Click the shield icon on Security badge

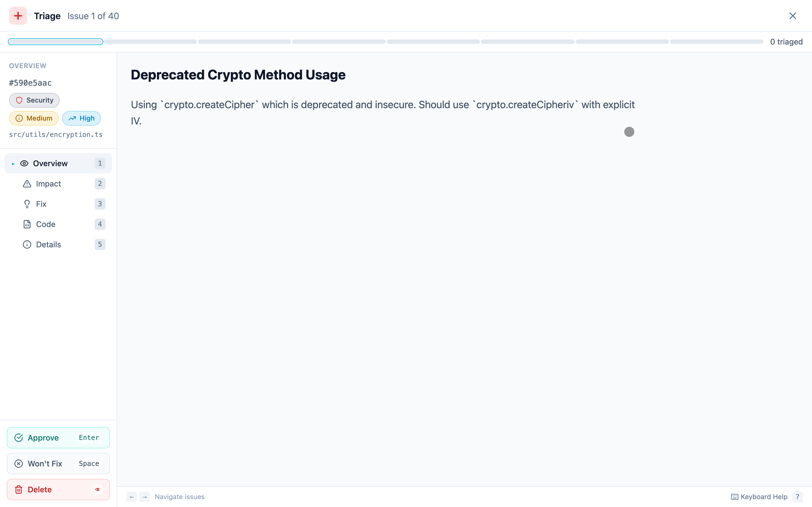(19, 100)
